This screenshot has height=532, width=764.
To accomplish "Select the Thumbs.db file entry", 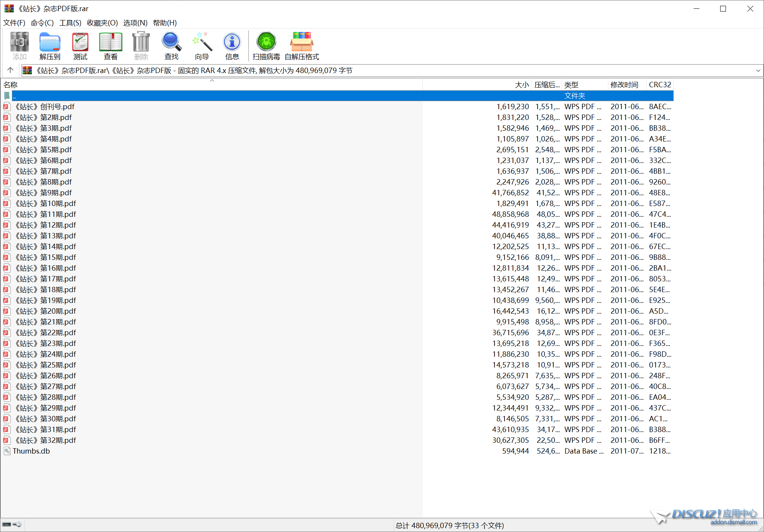I will click(x=31, y=451).
